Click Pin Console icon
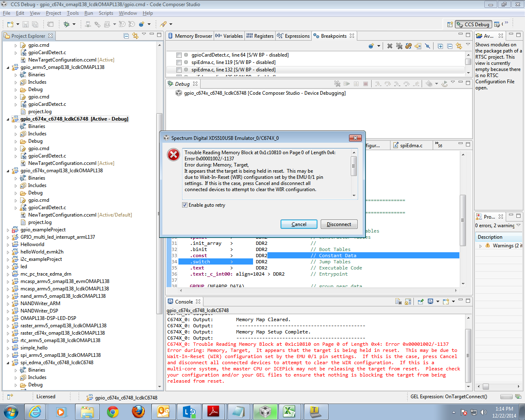The width and height of the screenshot is (525, 420). point(420,301)
